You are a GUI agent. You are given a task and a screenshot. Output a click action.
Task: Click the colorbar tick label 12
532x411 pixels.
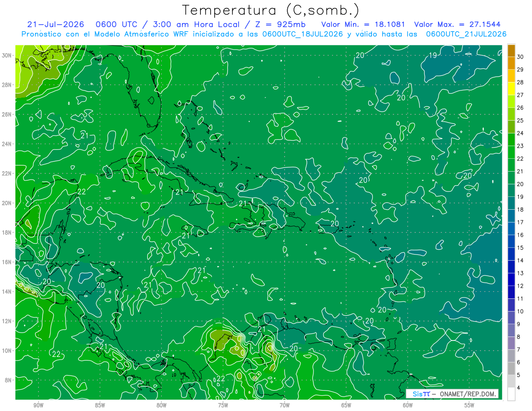(x=520, y=286)
